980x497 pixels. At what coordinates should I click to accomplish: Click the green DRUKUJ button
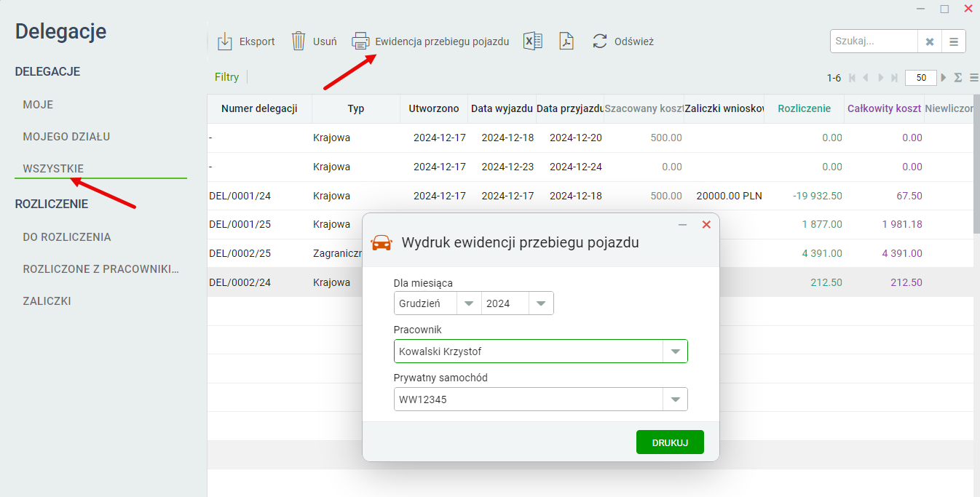[670, 442]
